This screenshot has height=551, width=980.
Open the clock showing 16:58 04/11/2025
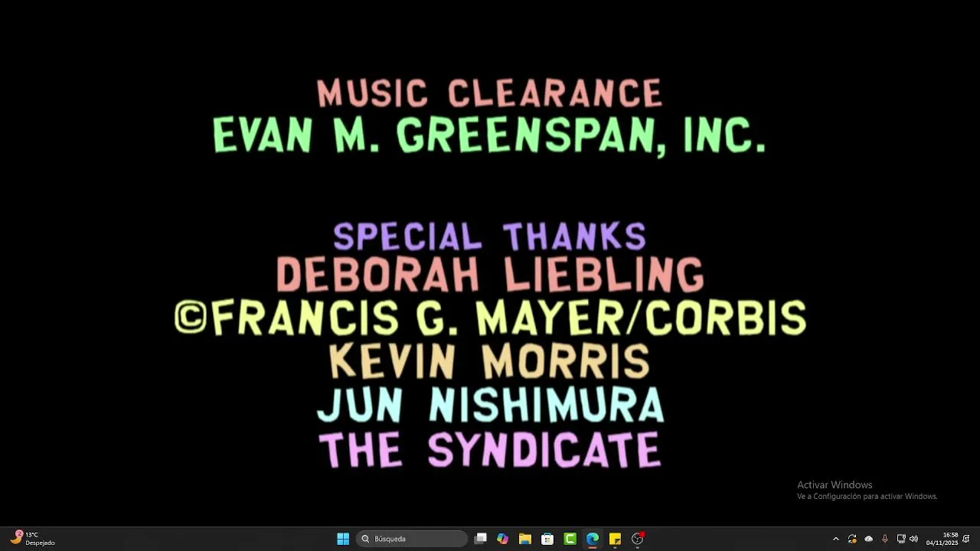(942, 539)
